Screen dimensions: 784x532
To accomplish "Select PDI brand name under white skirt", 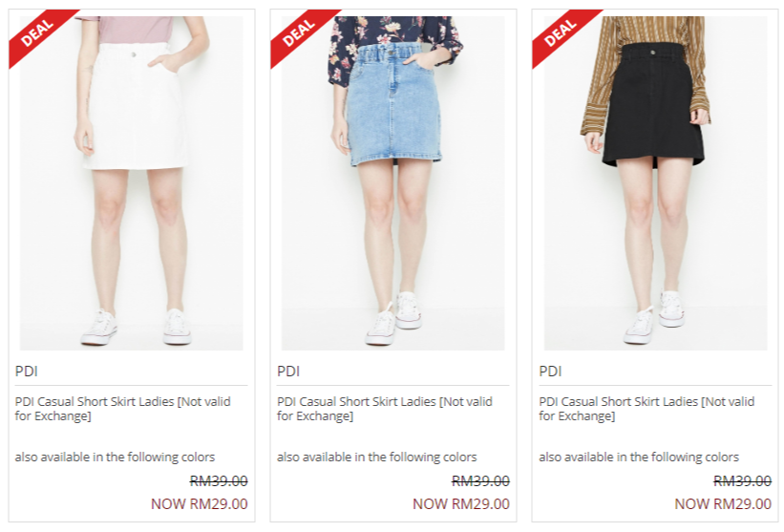I will [x=27, y=372].
